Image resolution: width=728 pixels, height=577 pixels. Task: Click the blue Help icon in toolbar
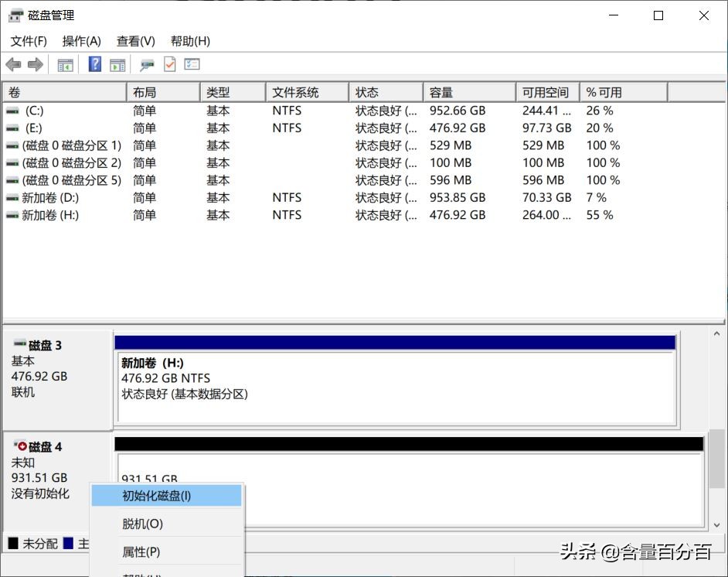(x=94, y=64)
